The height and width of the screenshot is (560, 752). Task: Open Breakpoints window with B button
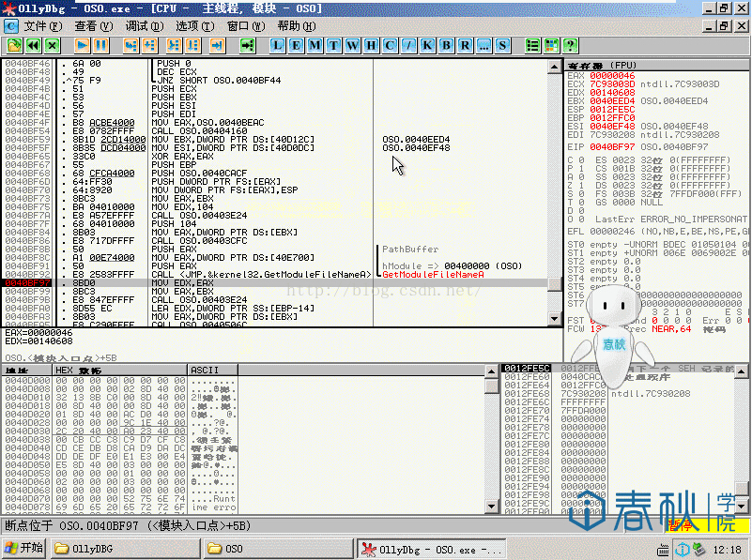[x=446, y=46]
